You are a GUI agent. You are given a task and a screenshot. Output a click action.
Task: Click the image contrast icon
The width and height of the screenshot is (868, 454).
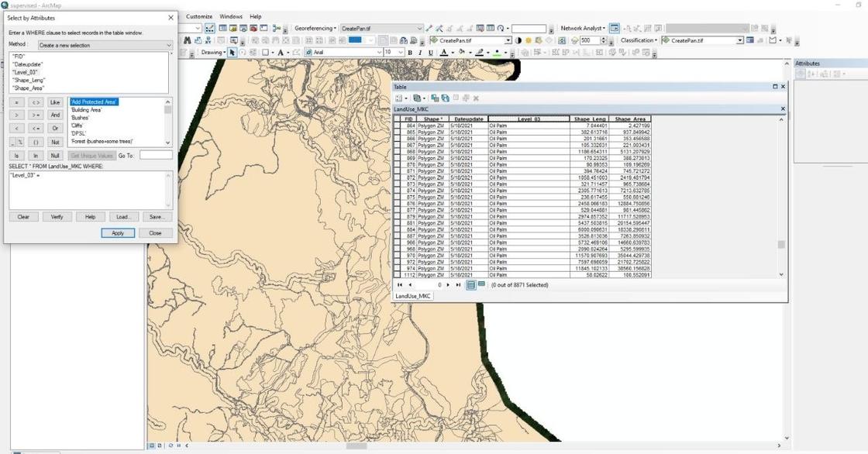[518, 40]
